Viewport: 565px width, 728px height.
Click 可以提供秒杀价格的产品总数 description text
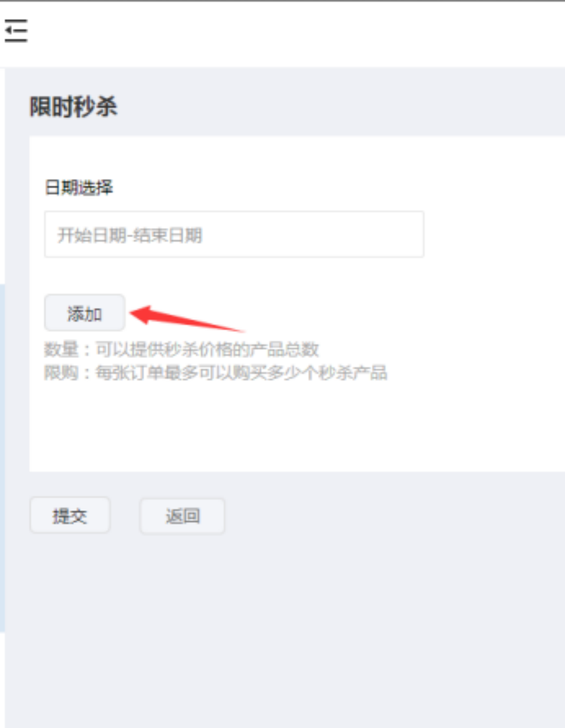click(207, 349)
